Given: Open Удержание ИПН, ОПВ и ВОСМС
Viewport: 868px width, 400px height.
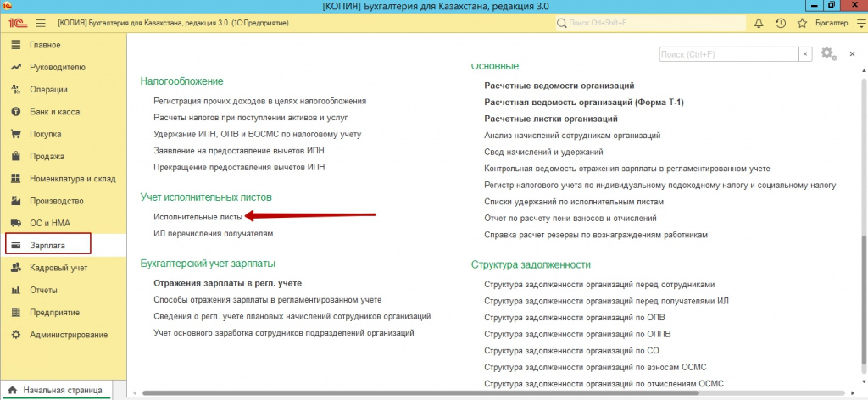Looking at the screenshot, I should coord(258,134).
